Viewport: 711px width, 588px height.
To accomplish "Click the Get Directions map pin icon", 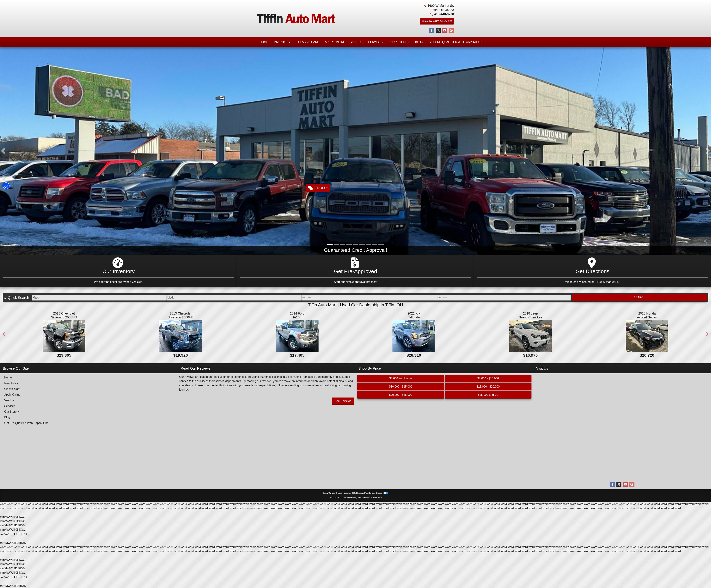I will click(x=592, y=263).
